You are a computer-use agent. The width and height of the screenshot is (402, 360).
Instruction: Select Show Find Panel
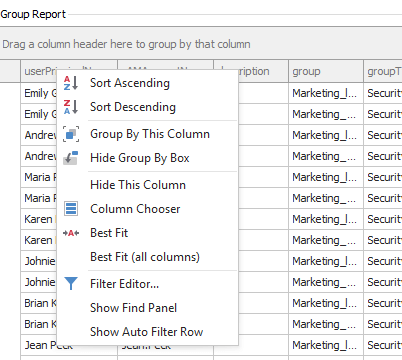(147, 308)
